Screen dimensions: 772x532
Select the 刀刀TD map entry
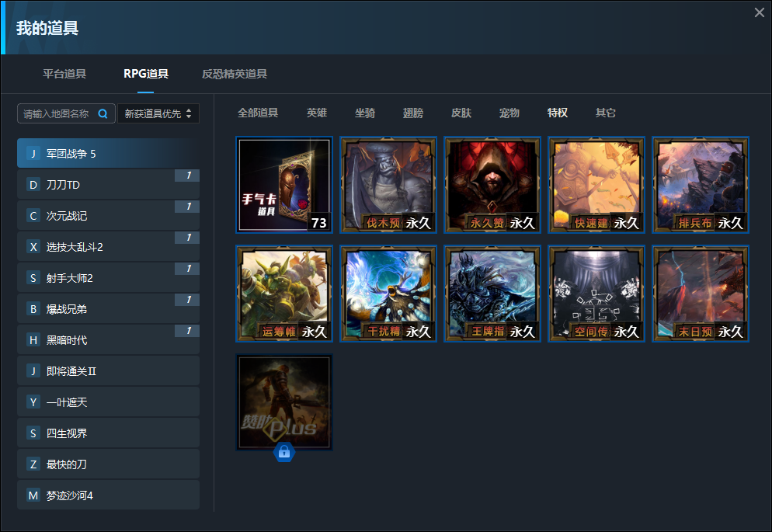pyautogui.click(x=108, y=185)
